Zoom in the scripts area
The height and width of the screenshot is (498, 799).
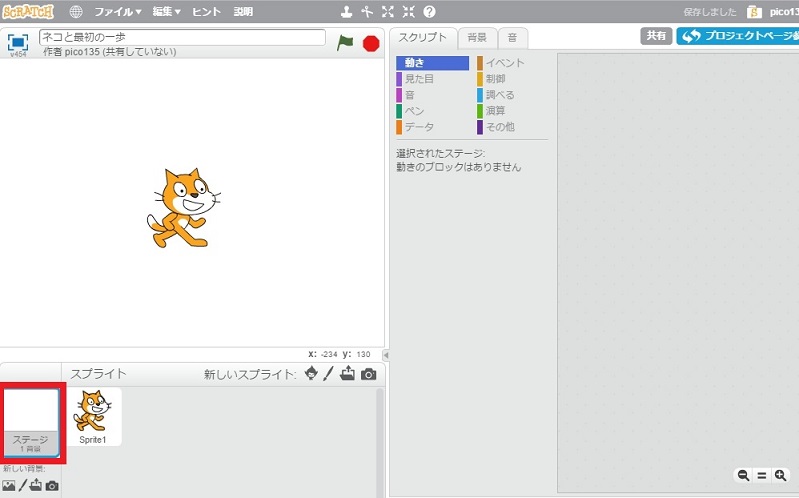(x=780, y=476)
